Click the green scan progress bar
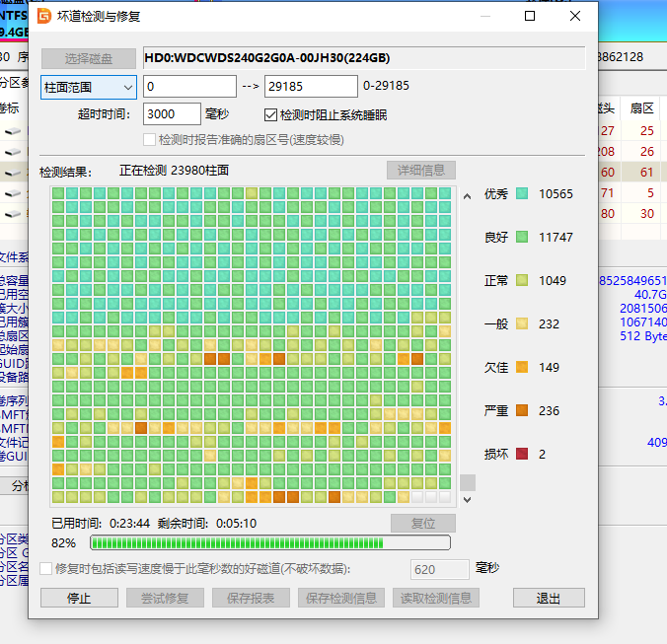The height and width of the screenshot is (644, 667). (270, 542)
